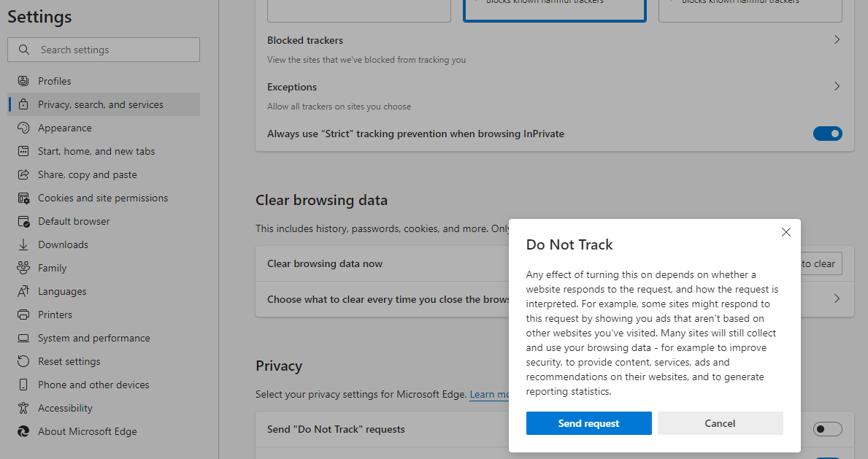Open Reset settings page

point(104,361)
